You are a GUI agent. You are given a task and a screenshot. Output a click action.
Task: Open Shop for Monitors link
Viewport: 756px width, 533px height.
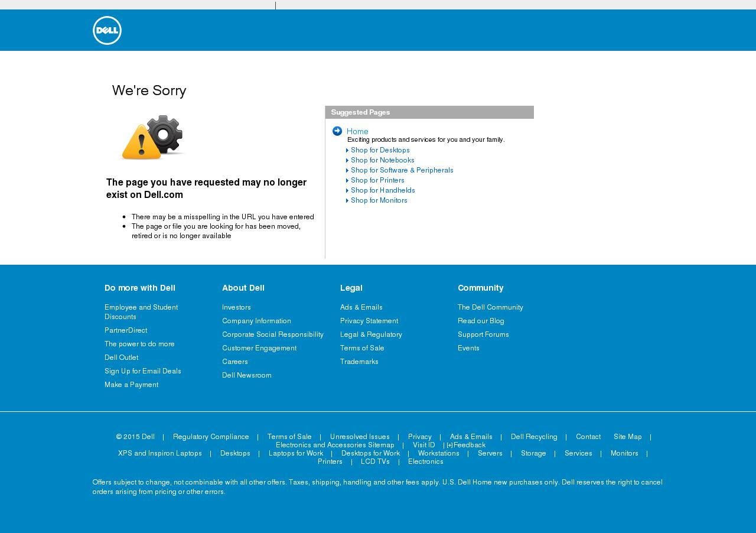click(379, 200)
